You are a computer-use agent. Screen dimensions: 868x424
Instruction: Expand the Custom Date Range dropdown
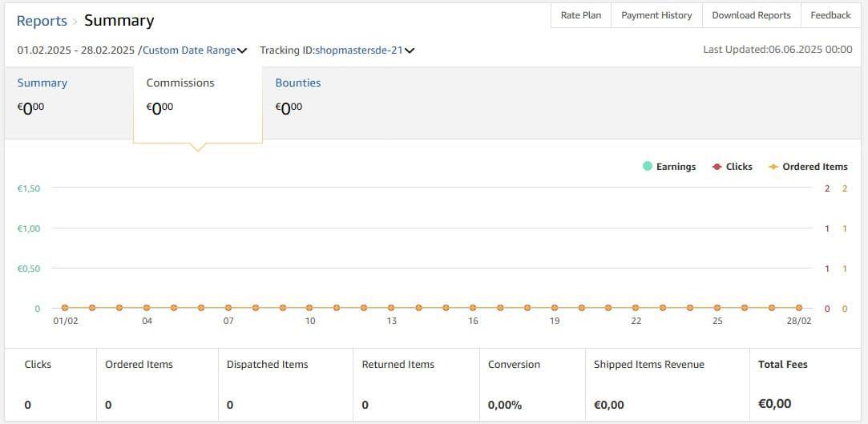click(x=242, y=50)
